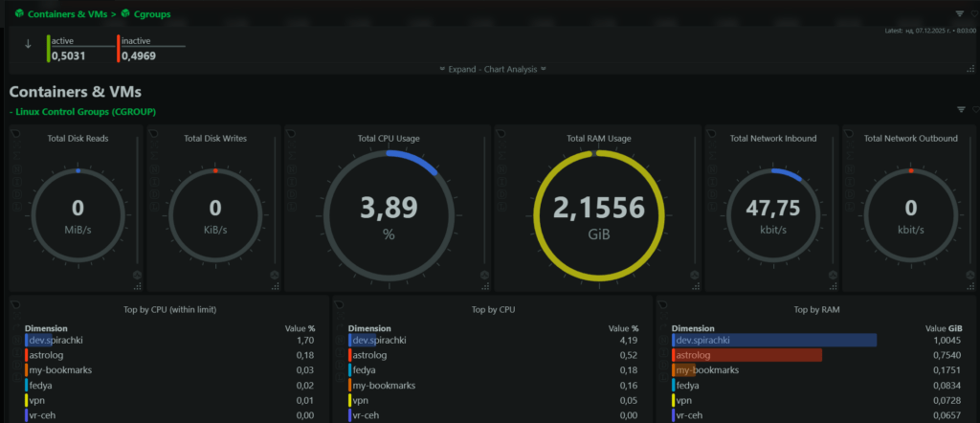Click the Cgroups breadcrumb icon
Screen dimensions: 980x423
click(125, 13)
